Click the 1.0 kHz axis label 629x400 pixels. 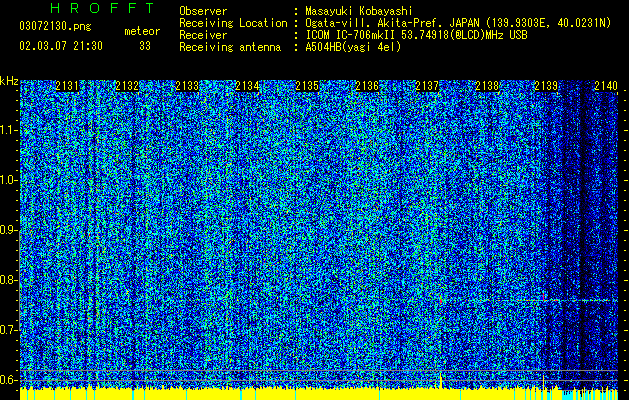click(9, 180)
